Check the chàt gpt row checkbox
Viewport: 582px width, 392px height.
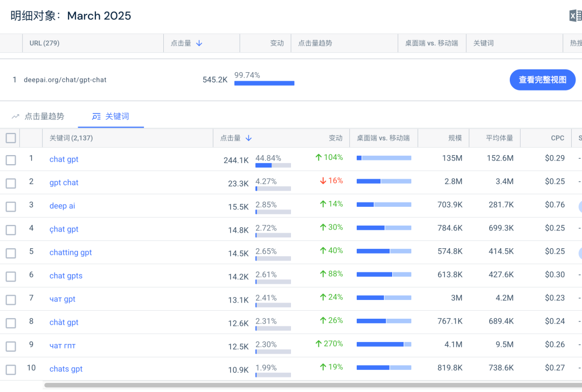(x=11, y=324)
